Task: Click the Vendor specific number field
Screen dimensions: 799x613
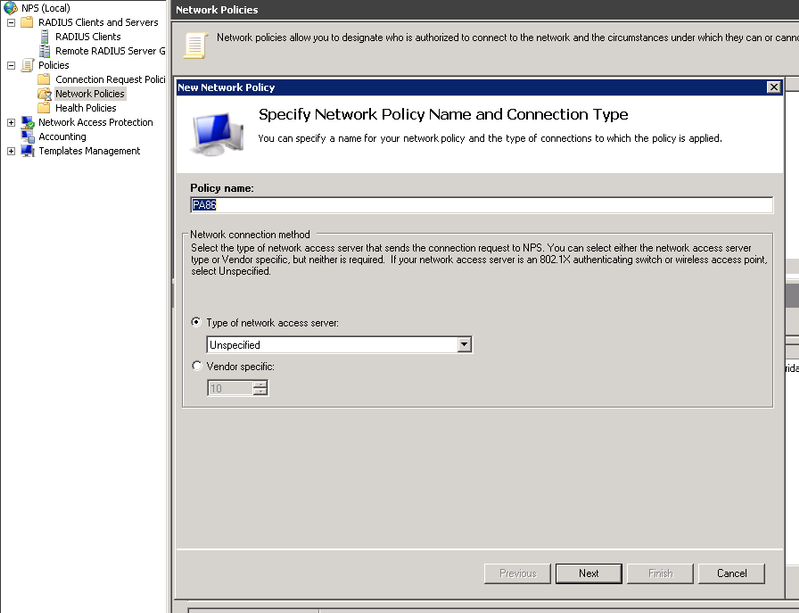Action: pos(230,388)
